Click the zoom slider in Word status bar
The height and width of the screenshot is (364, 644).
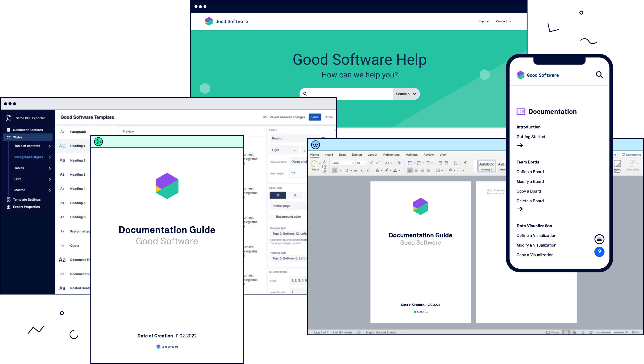click(612, 332)
